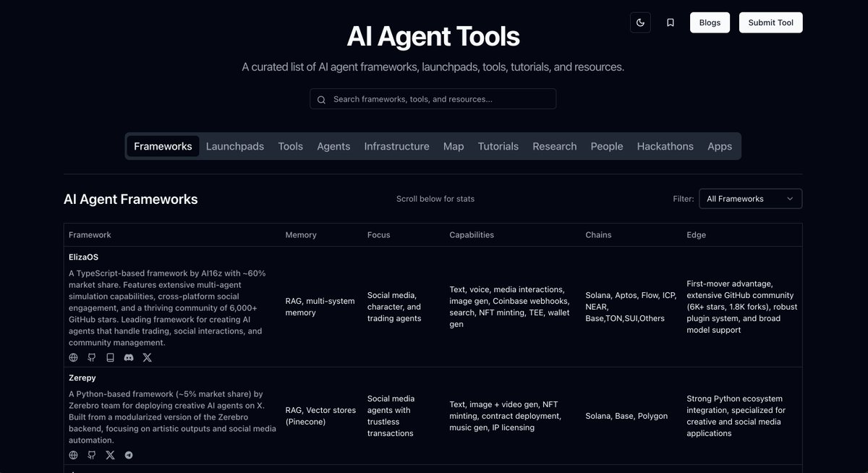Open the Infrastructure tab

pos(396,146)
